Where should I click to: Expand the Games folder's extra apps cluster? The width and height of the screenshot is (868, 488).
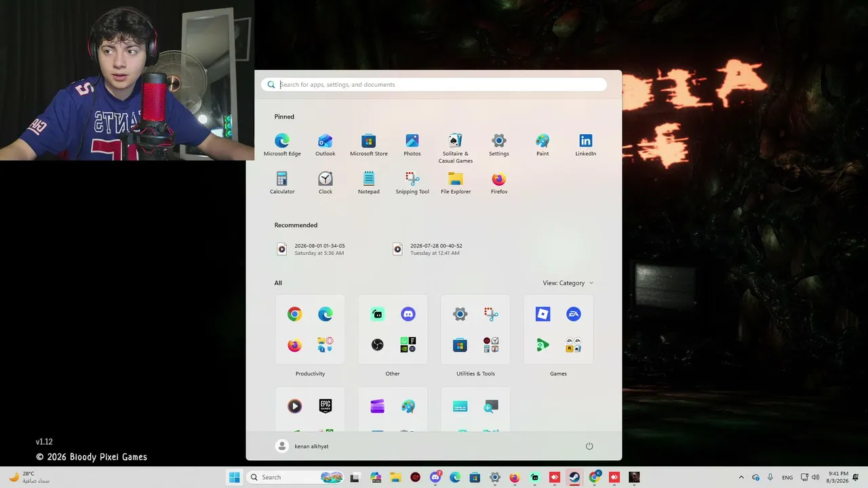click(574, 345)
